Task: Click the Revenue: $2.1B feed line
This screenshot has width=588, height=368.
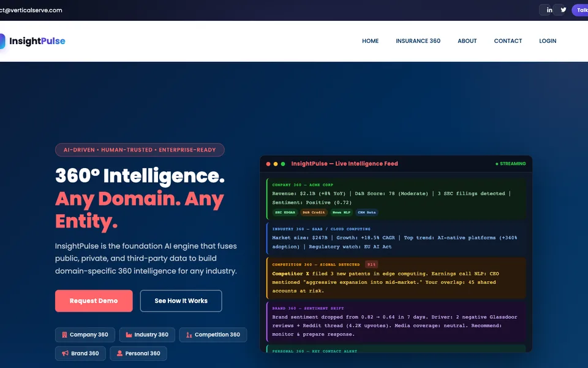Action: pos(391,198)
